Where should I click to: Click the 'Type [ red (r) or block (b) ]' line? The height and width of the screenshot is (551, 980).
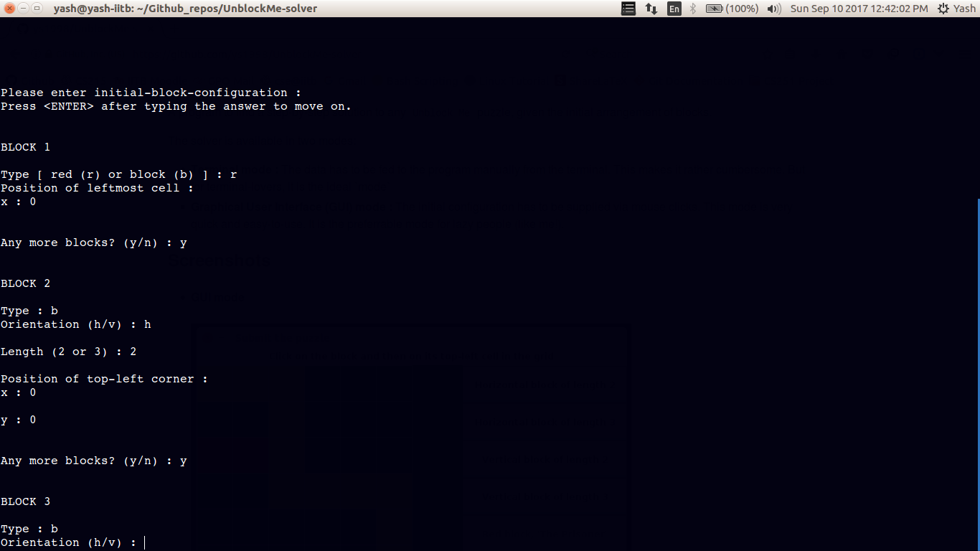tap(119, 174)
